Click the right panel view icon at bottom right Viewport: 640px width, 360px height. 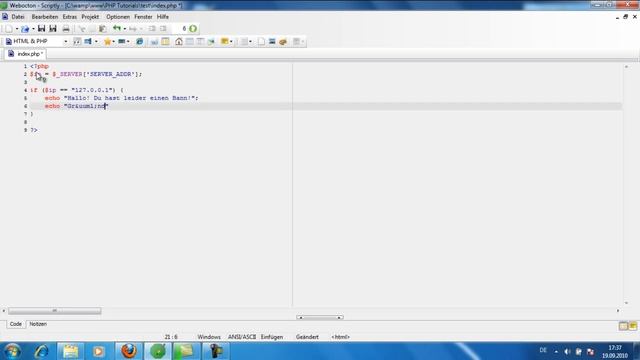coord(633,326)
